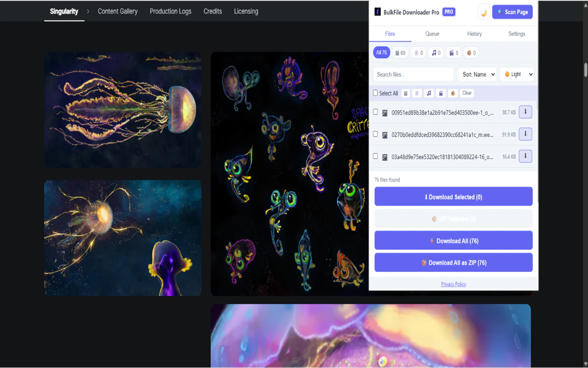Select all image files via Select All row icon
This screenshot has height=368, width=588.
pos(406,93)
